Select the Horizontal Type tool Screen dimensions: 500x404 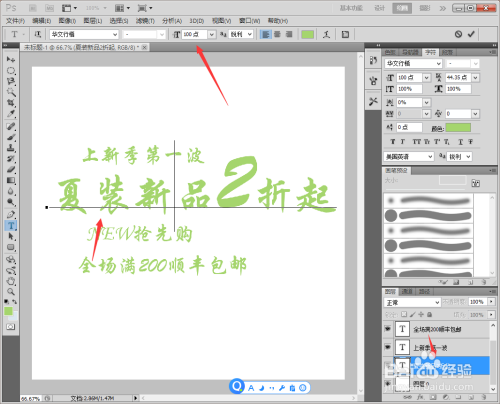(x=11, y=226)
